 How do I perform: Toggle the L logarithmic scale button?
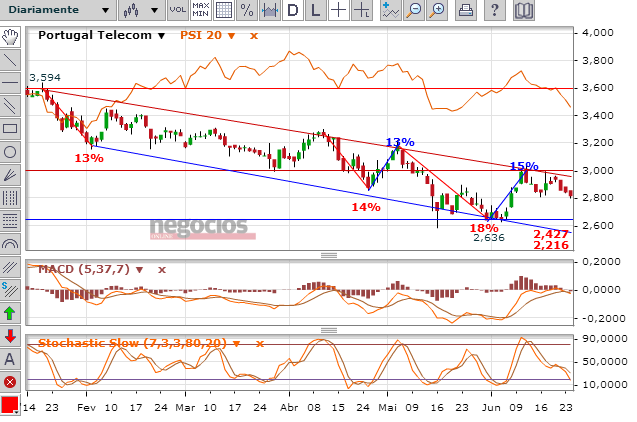[315, 10]
